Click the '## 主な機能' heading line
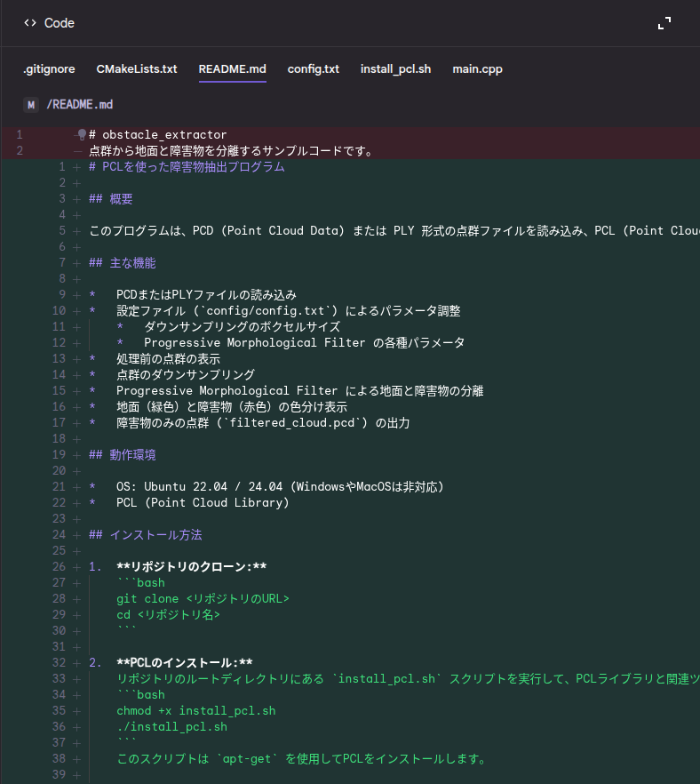 click(123, 263)
